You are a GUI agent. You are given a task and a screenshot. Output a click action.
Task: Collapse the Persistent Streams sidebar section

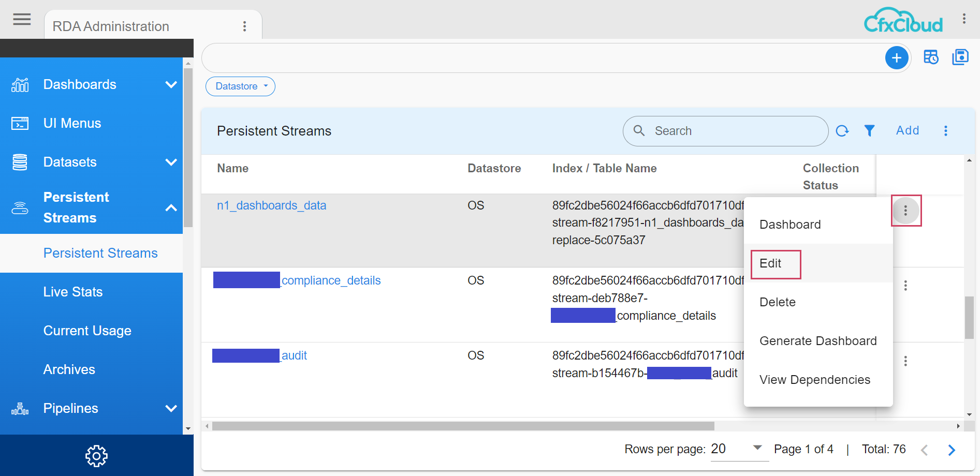click(171, 207)
